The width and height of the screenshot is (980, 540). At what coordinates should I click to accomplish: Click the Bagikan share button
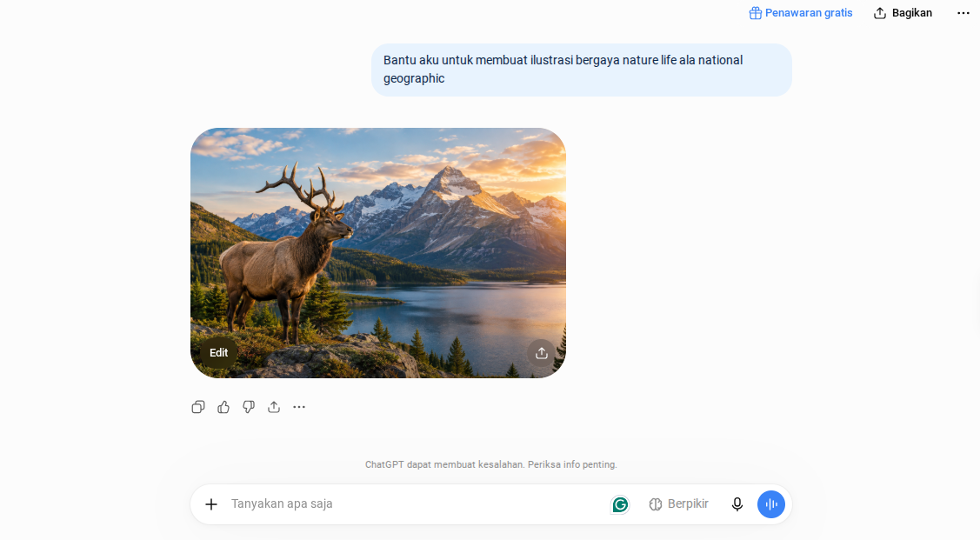(903, 13)
